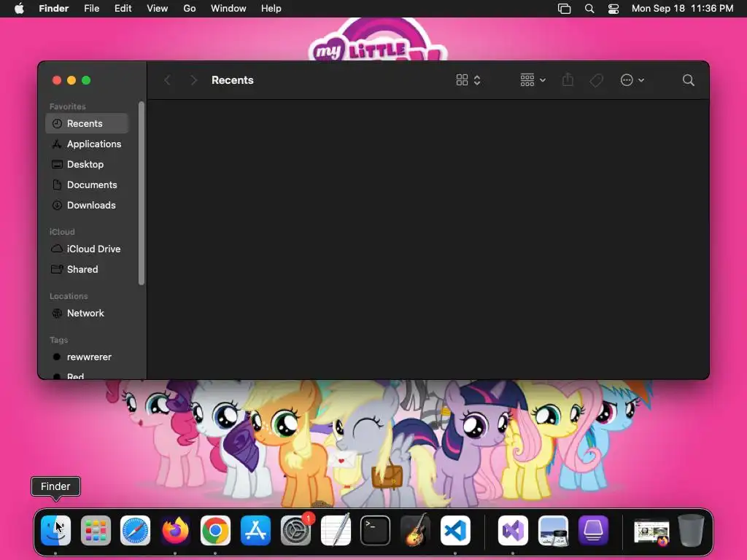
Task: Launch Safari from the Dock
Action: tap(135, 530)
